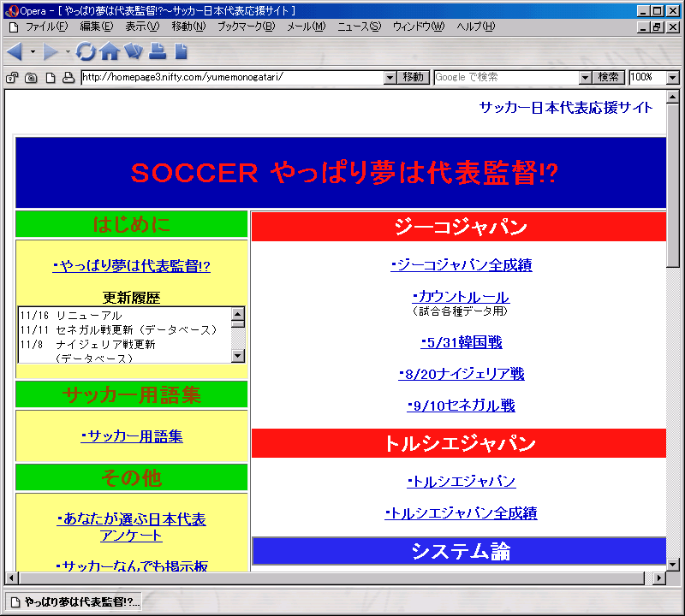The image size is (685, 616).
Task: Open the ブックマーク(B) menu
Action: point(247,27)
